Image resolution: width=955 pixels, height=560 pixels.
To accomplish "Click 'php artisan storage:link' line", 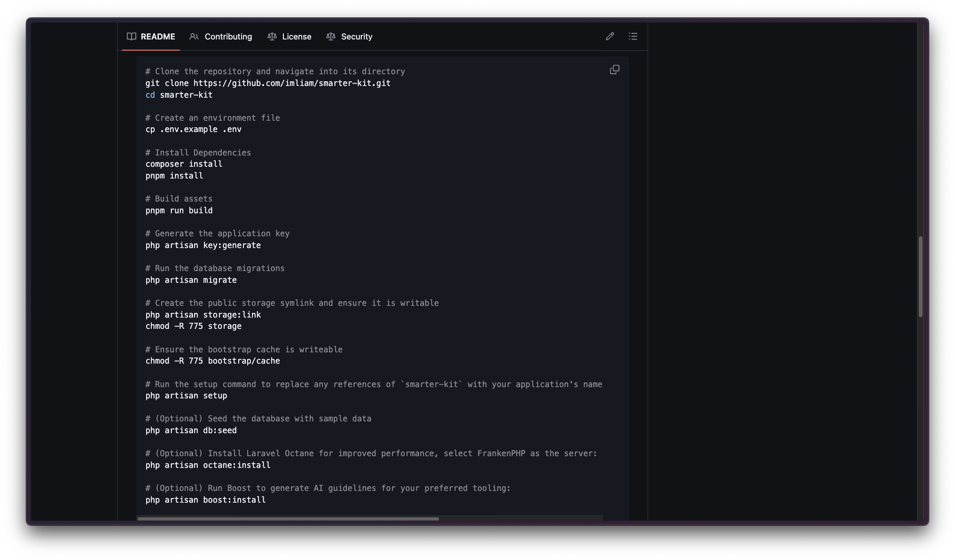I will coord(203,315).
